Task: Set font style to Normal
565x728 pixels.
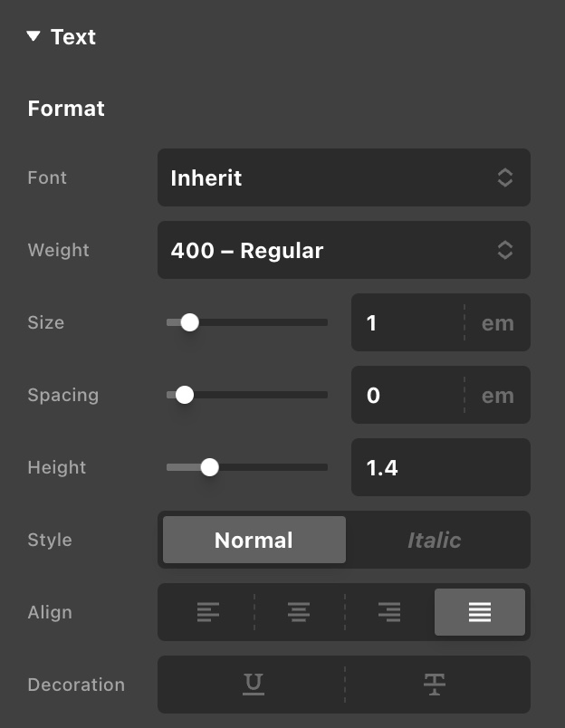Action: (x=254, y=541)
